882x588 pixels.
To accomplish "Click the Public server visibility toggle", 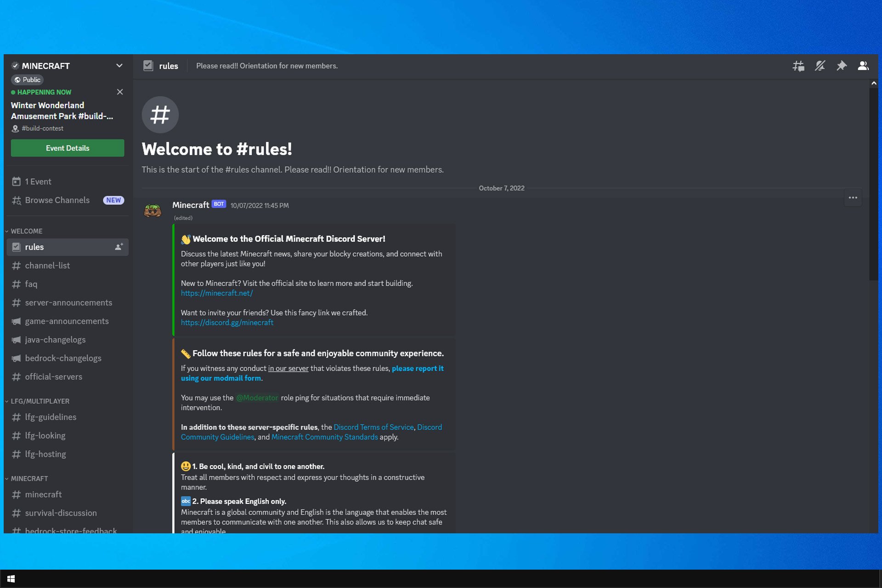I will 28,79.
